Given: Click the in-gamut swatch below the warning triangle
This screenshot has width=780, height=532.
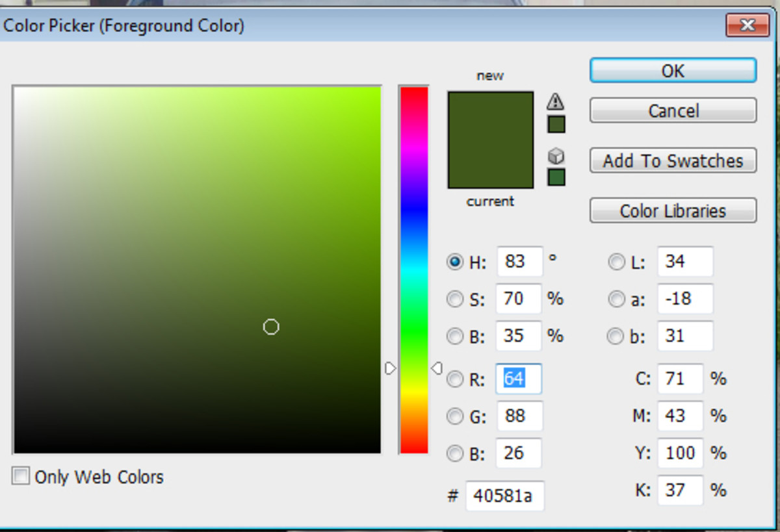Looking at the screenshot, I should click(556, 123).
